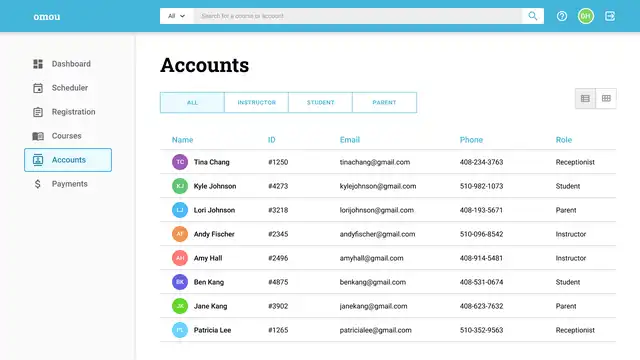This screenshot has width=640, height=360.
Task: Click the Payments dollar icon
Action: tap(38, 184)
